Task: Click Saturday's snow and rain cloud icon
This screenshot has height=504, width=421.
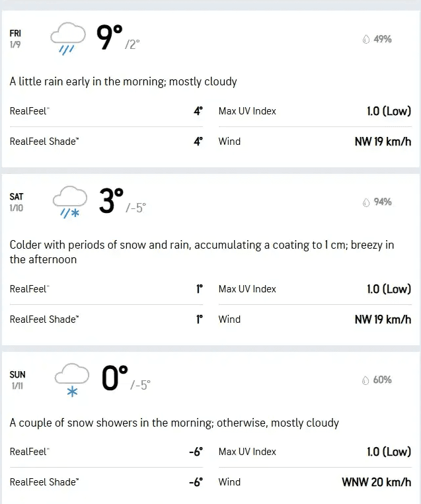Action: tap(69, 201)
